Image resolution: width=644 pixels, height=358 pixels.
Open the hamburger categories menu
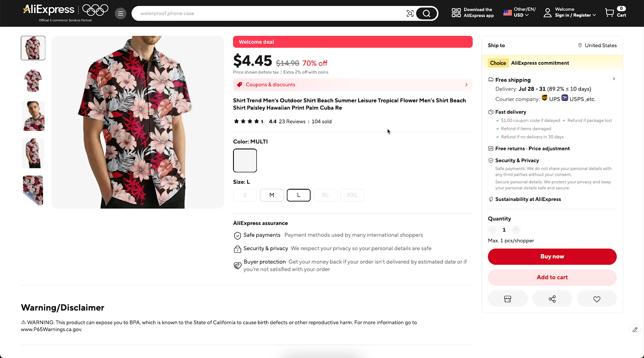point(120,13)
